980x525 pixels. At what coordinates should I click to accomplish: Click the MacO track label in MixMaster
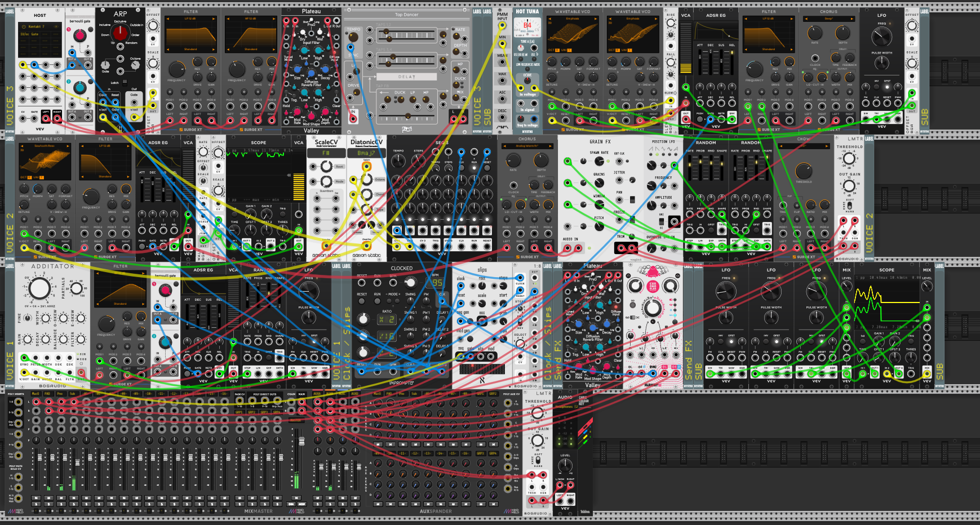click(36, 394)
